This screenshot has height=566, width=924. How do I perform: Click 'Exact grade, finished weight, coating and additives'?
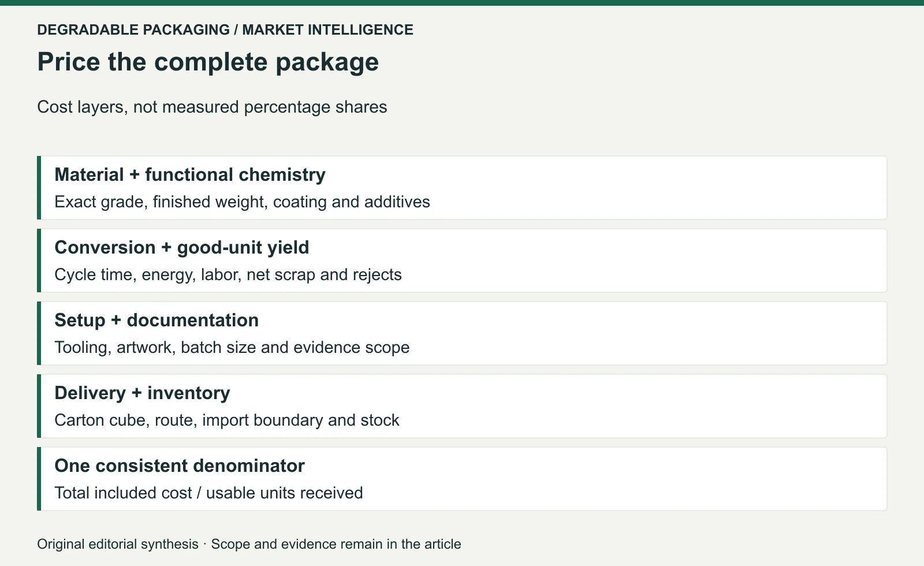tap(242, 202)
